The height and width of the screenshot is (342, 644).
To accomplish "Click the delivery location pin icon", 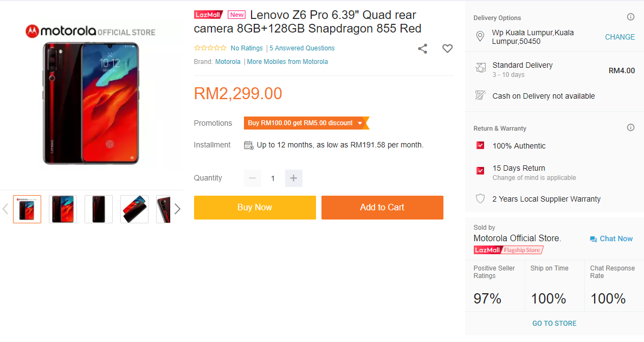I will click(x=480, y=37).
